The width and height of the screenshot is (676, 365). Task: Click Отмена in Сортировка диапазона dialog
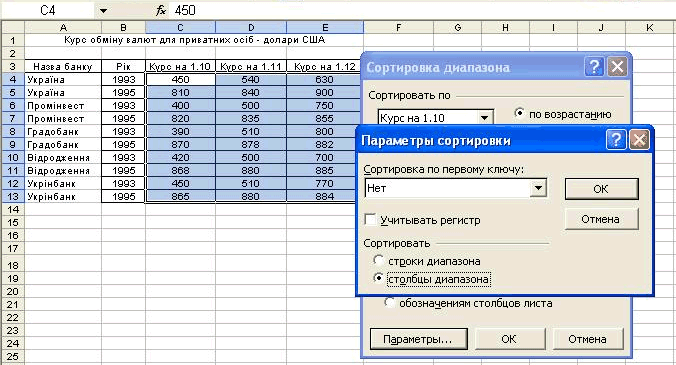pyautogui.click(x=588, y=339)
